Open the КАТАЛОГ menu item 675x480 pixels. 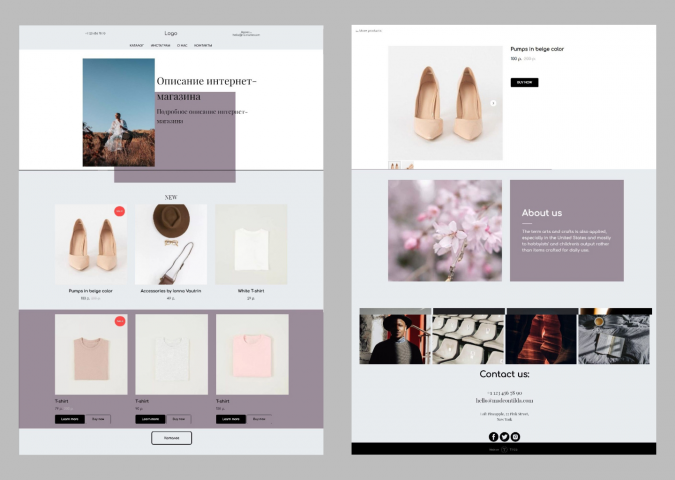(136, 45)
